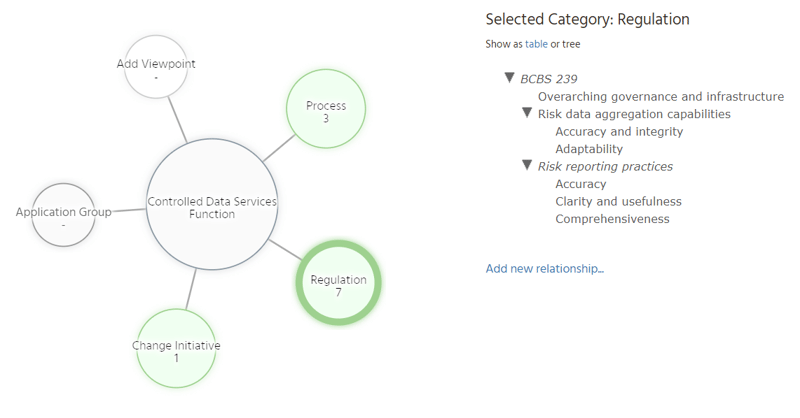Open the Change Initiative node
Screen dimensions: 800x418
[176, 351]
